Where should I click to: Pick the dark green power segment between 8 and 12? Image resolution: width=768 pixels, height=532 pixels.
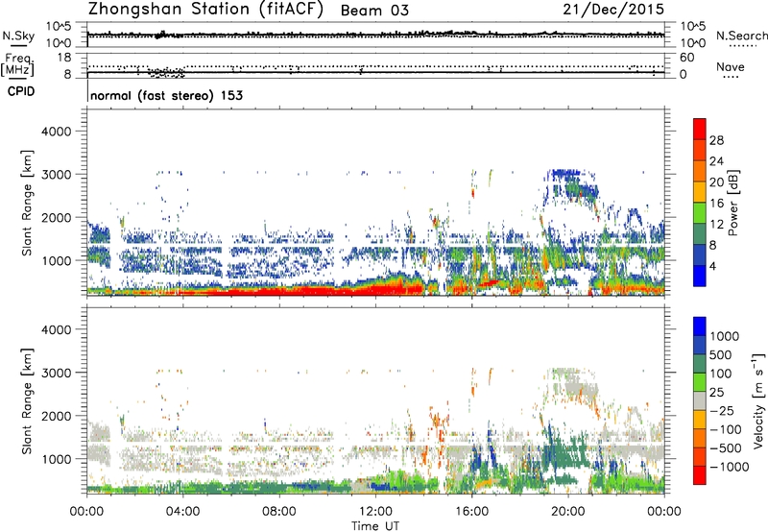[x=700, y=234]
